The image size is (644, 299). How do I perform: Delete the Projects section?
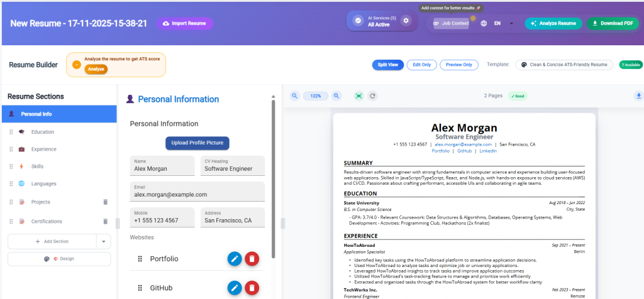click(105, 202)
